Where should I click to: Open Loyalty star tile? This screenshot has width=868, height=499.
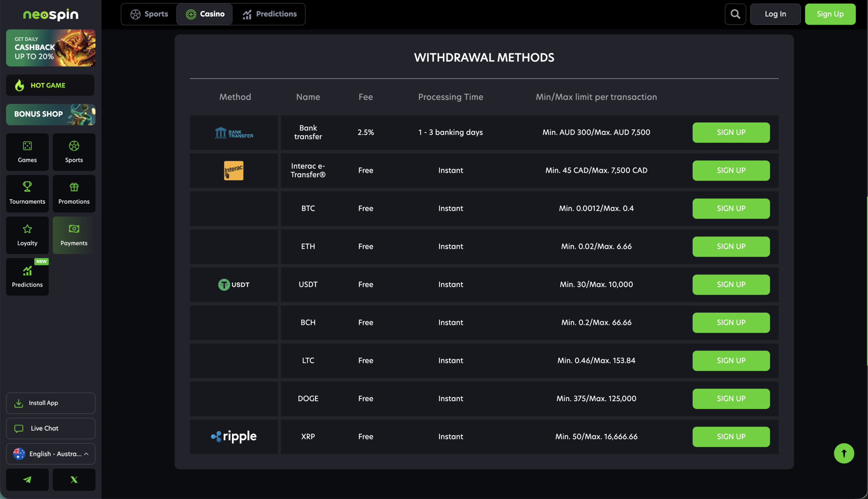coord(27,235)
